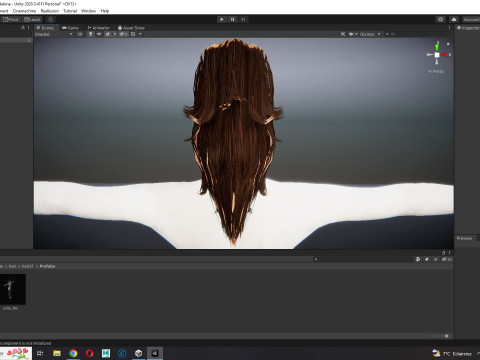The image size is (480, 360).
Task: Open Collab history with the gear-like toolbar icon
Action: click(441, 19)
